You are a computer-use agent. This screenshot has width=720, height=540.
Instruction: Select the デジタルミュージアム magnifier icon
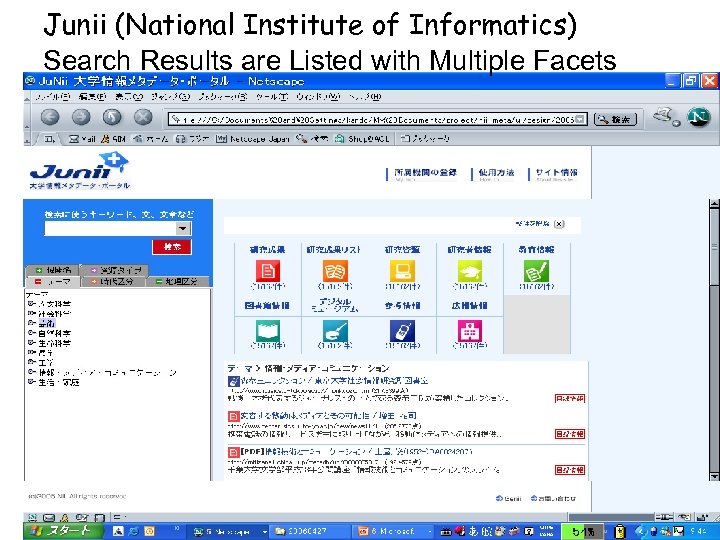(x=335, y=331)
